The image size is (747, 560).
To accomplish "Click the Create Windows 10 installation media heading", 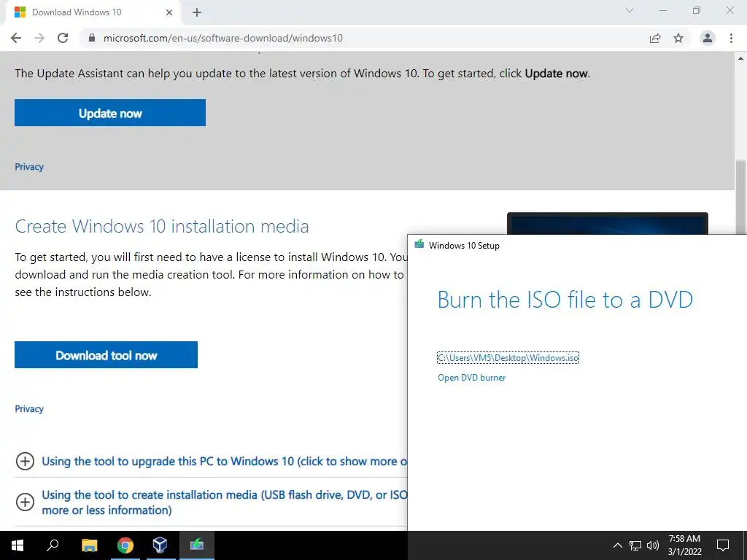I will (x=162, y=226).
